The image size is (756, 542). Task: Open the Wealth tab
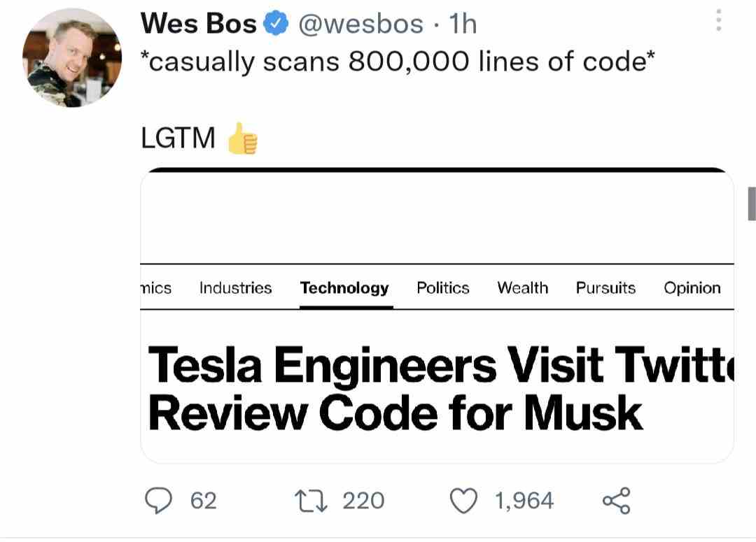coord(523,288)
